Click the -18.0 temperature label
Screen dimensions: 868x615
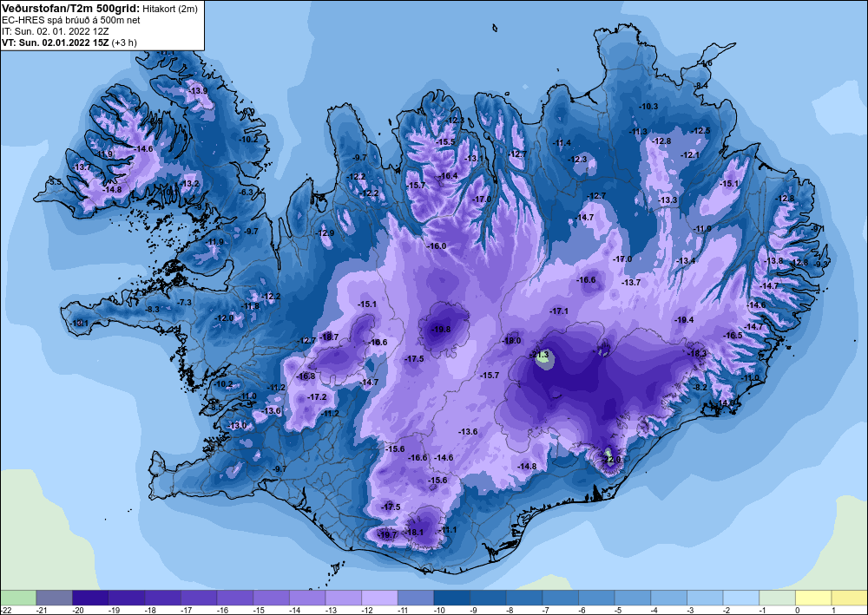click(511, 341)
